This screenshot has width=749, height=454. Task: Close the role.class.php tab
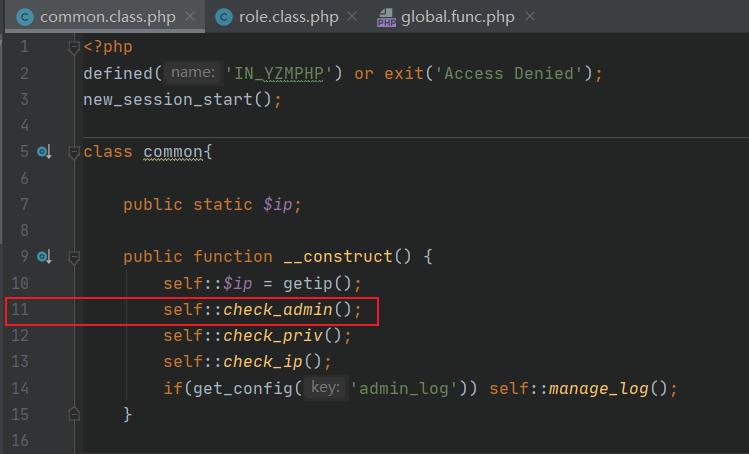pos(353,17)
